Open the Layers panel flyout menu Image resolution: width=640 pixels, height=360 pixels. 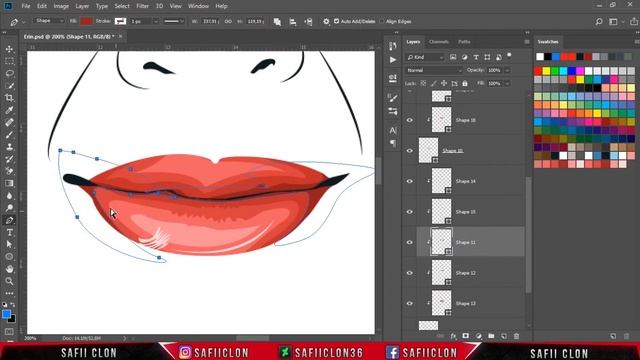point(527,42)
